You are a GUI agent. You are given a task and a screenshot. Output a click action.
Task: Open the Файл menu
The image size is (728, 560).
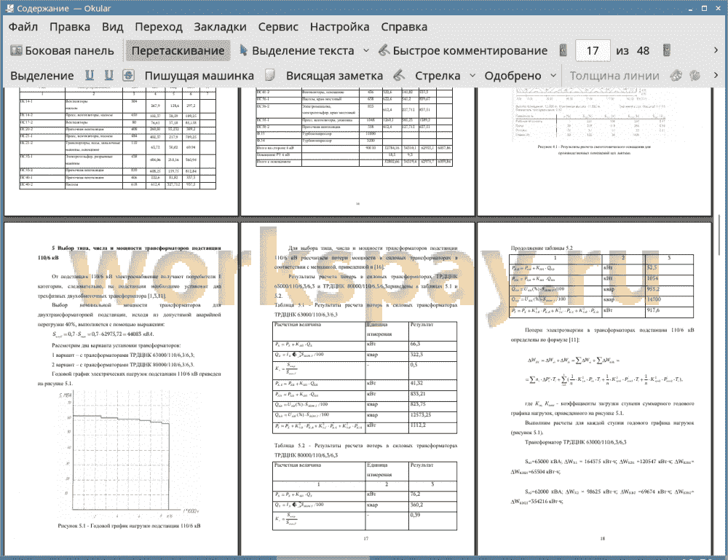click(23, 27)
